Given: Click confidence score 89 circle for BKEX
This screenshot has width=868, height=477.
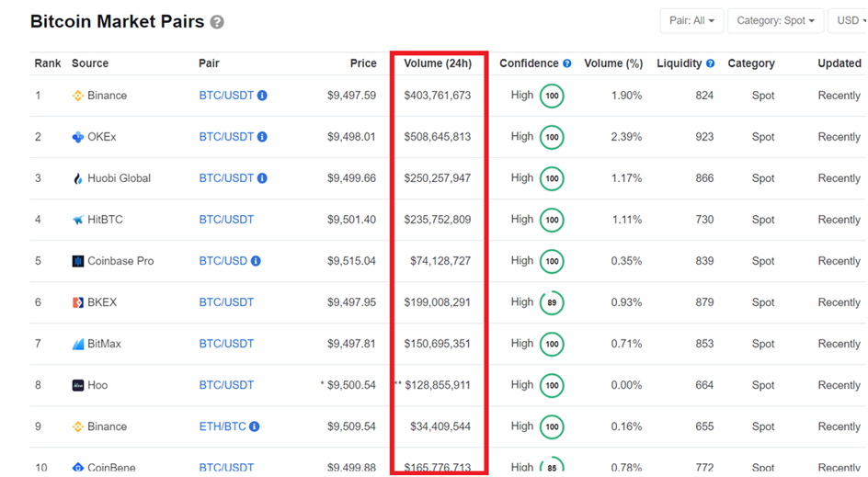Looking at the screenshot, I should 552,302.
